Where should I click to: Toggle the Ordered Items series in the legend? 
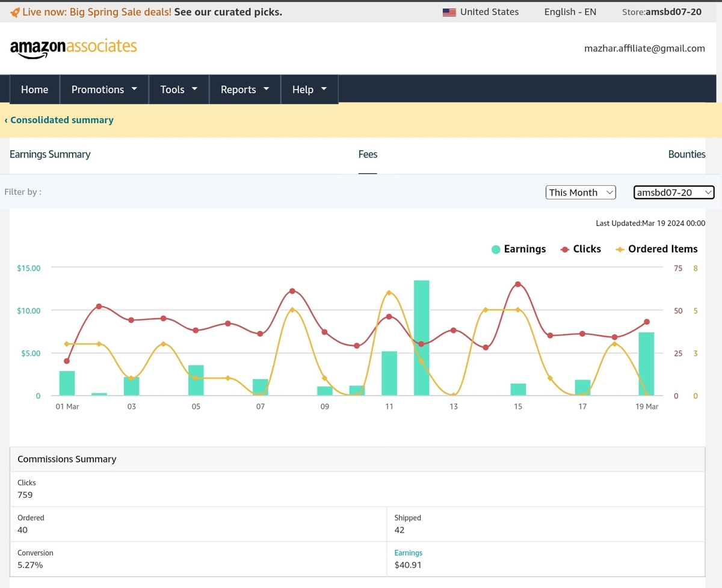(x=656, y=249)
